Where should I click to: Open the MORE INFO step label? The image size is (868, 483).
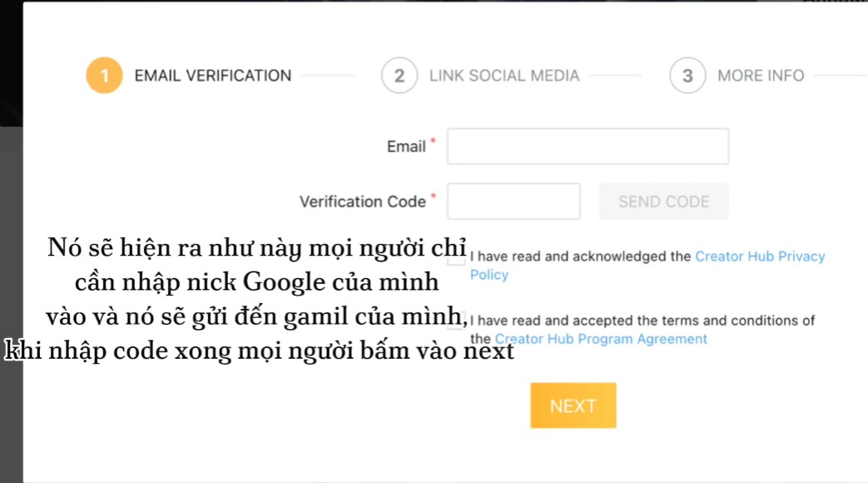coord(761,76)
